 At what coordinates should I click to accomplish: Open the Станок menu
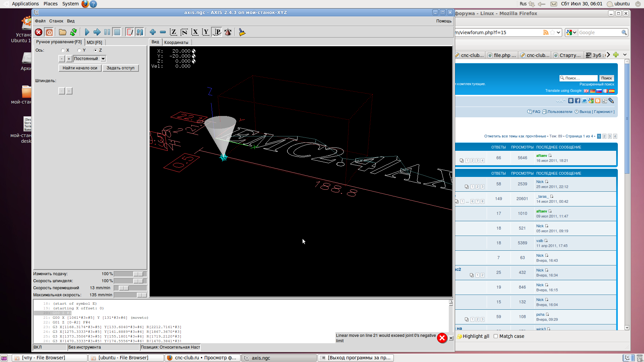point(56,21)
